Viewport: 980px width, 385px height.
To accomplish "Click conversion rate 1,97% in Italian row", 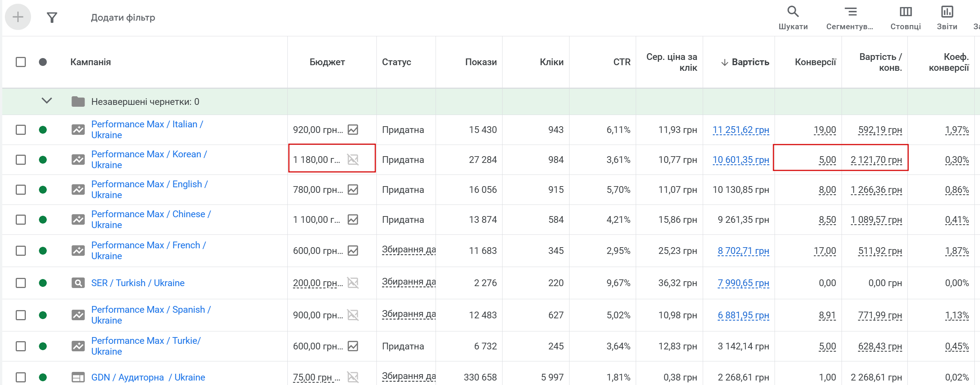I will 956,130.
